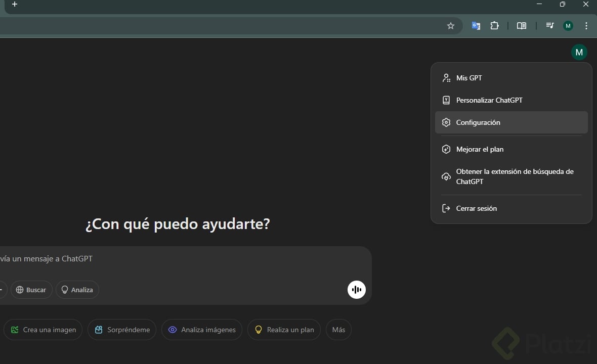Choose Mejorar el plan
Viewport: 597px width, 364px height.
coord(511,149)
